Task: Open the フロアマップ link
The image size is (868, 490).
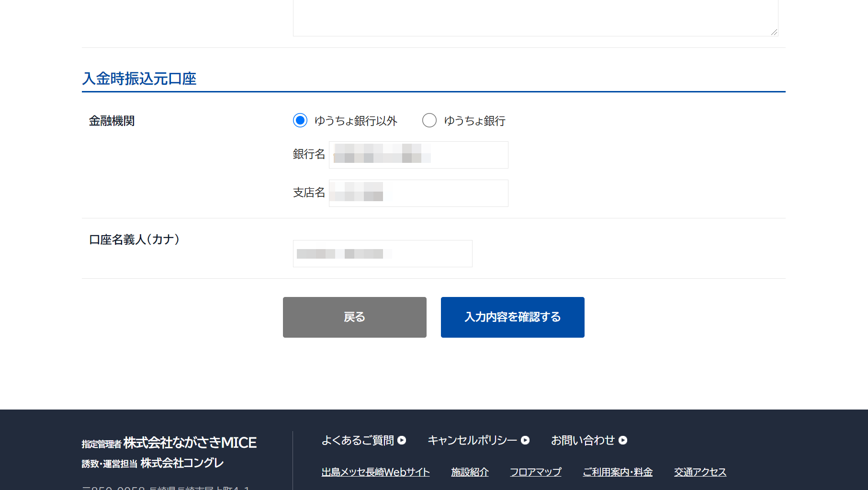Action: (535, 472)
